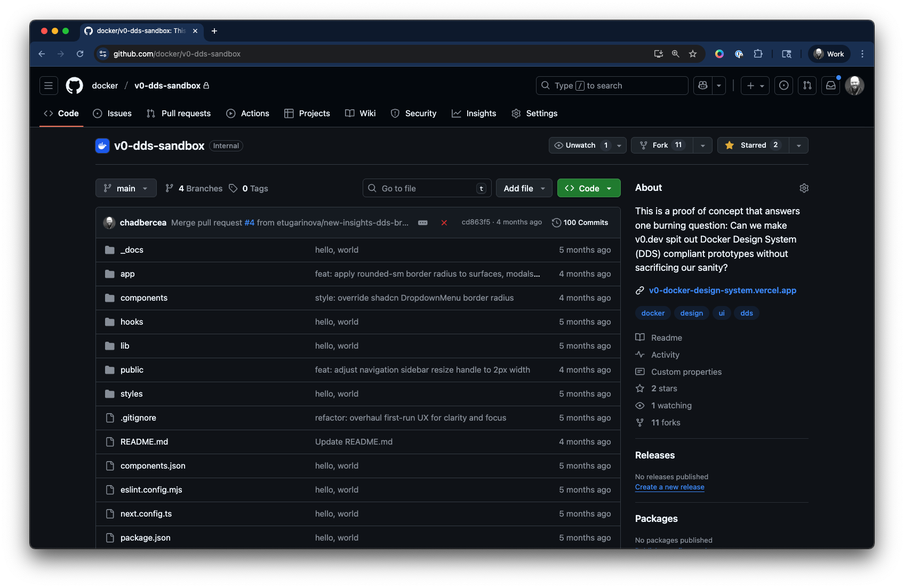904x588 pixels.
Task: Expand the green Code clone dropdown
Action: [x=609, y=188]
